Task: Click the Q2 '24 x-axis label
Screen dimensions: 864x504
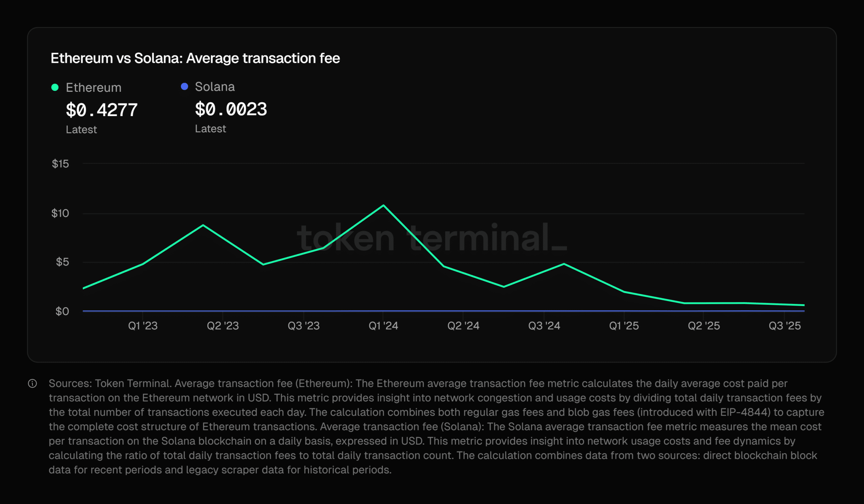Action: [x=463, y=325]
